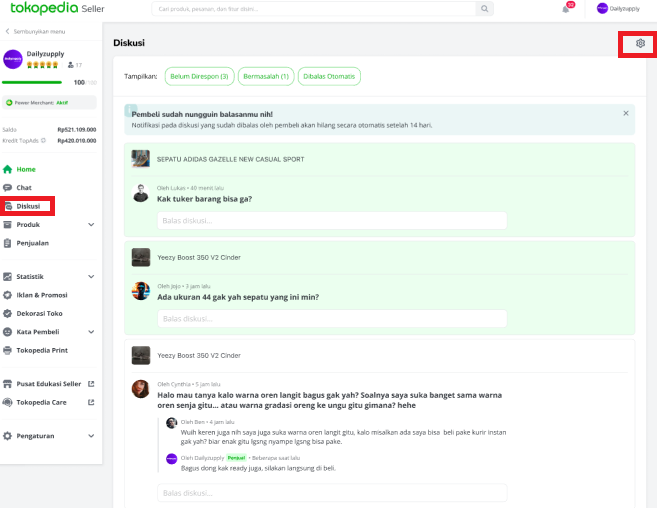
Task: Click the search magnifier icon
Action: (484, 9)
